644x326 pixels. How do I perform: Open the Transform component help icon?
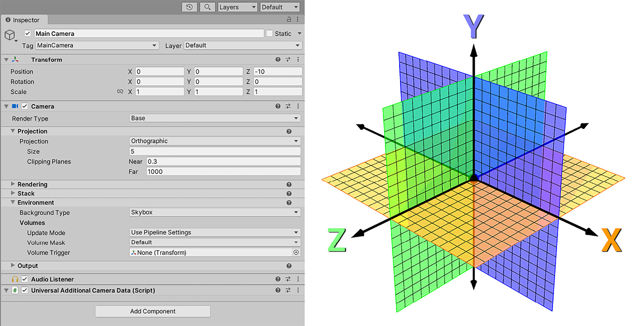pos(278,59)
